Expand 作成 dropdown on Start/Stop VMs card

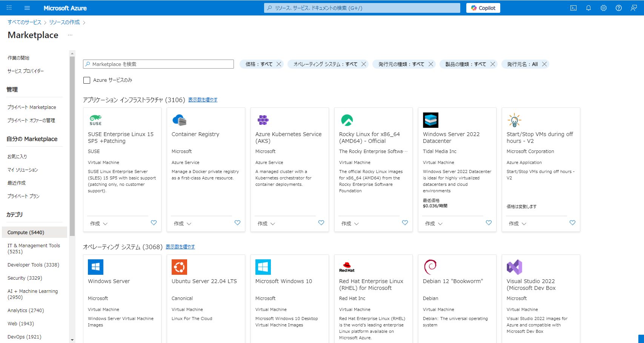pos(518,224)
